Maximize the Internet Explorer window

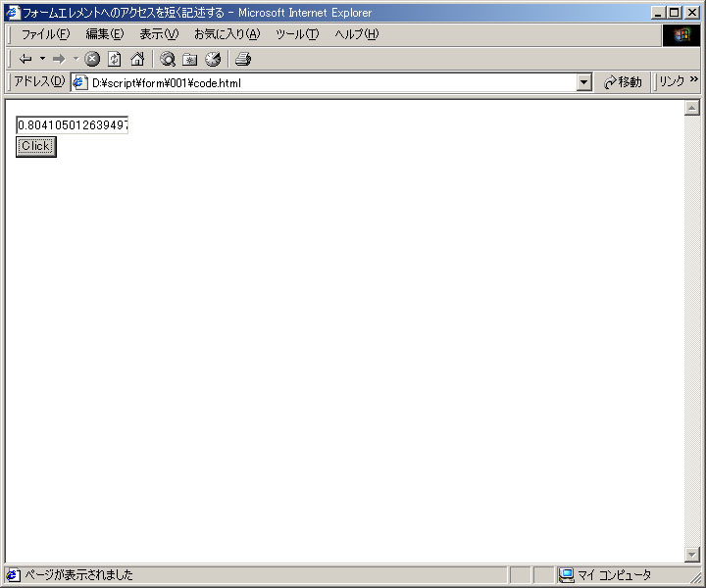click(x=675, y=13)
